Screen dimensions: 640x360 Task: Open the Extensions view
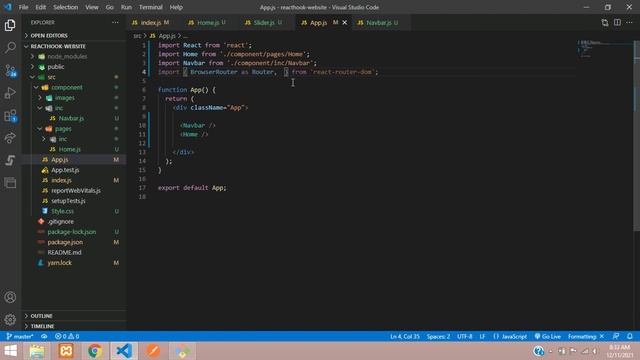[10, 116]
